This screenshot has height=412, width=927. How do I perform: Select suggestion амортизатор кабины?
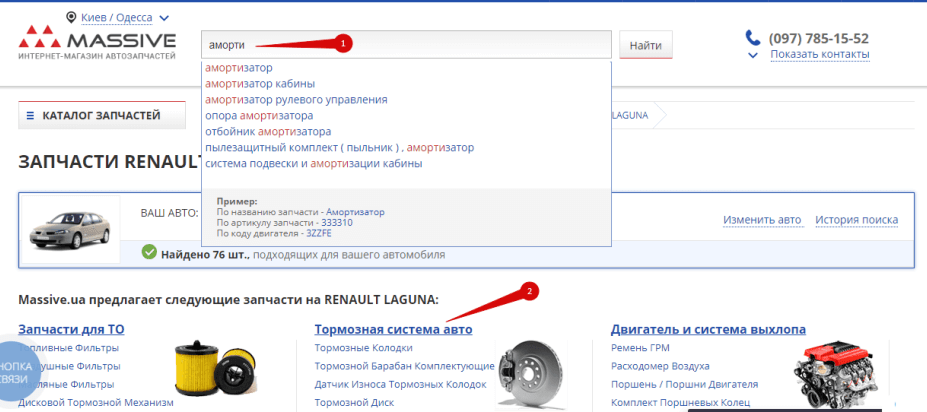[260, 84]
